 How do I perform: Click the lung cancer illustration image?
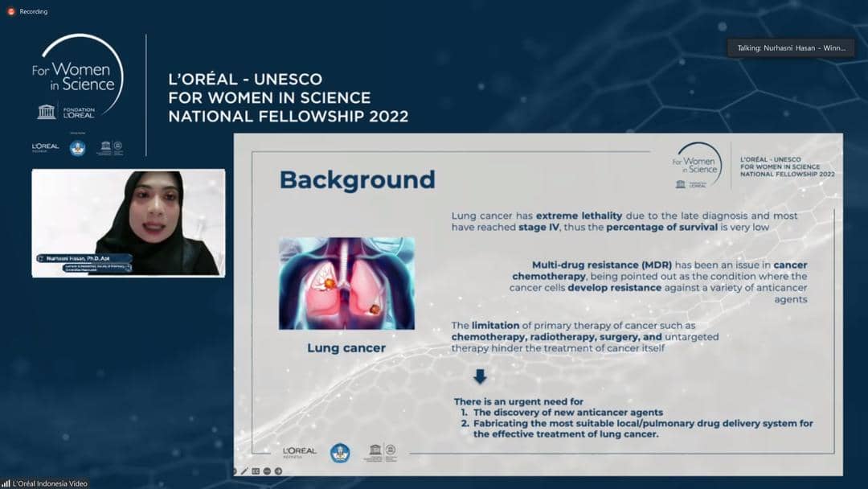tap(346, 283)
